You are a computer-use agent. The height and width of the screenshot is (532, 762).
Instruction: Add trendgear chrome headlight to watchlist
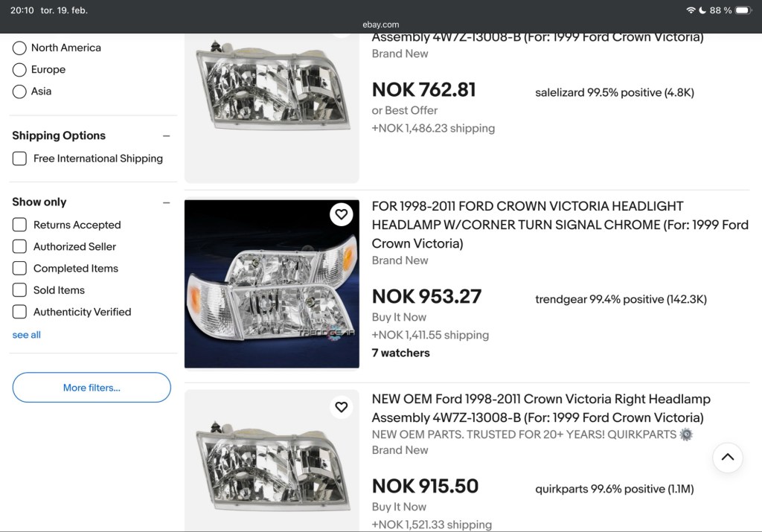pos(341,214)
